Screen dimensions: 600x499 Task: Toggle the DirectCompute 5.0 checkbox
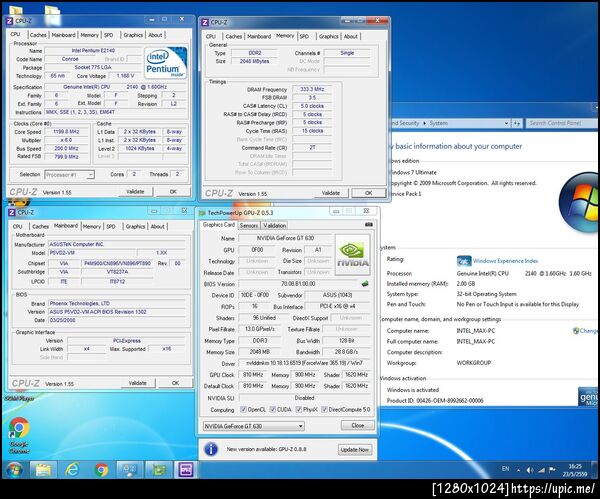tap(324, 409)
